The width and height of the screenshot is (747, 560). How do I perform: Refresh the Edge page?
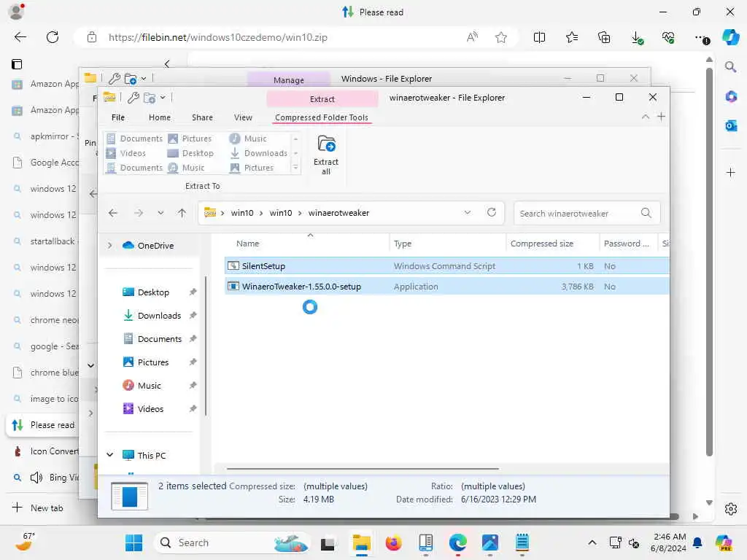pyautogui.click(x=53, y=37)
